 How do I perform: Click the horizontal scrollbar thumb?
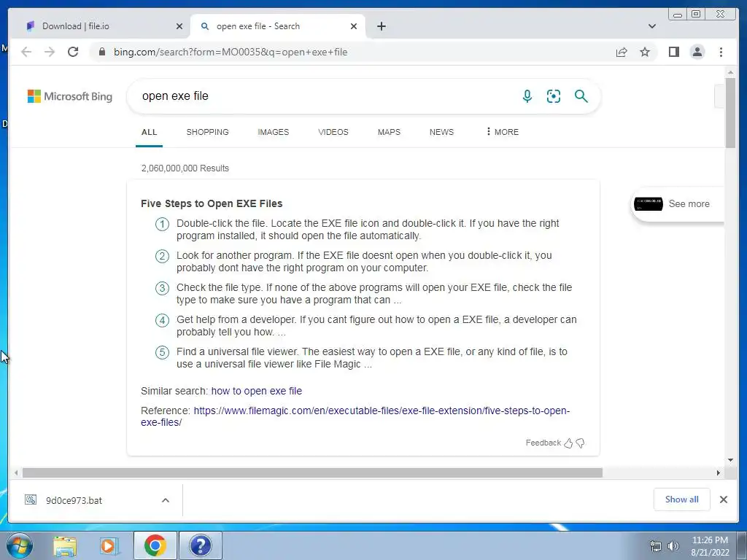[x=312, y=472]
